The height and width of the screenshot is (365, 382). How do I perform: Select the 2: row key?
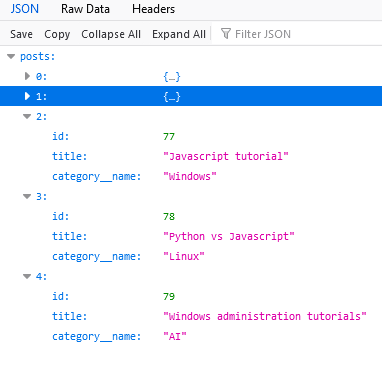(x=41, y=116)
